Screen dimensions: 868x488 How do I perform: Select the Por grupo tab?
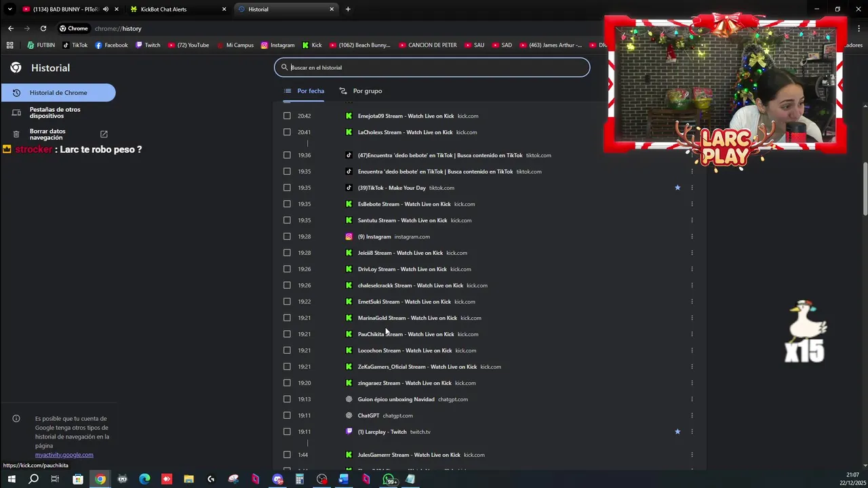pyautogui.click(x=361, y=91)
